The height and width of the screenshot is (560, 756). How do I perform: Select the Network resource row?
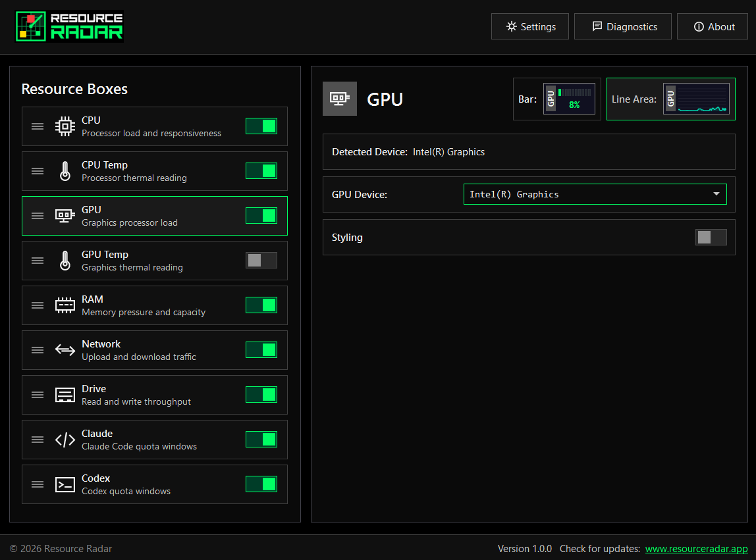point(155,350)
